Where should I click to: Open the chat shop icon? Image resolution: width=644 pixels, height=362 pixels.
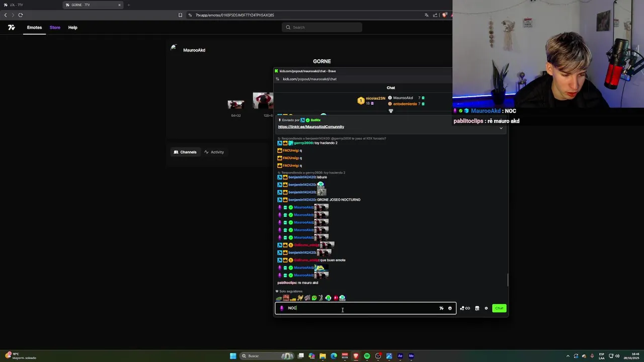click(477, 308)
